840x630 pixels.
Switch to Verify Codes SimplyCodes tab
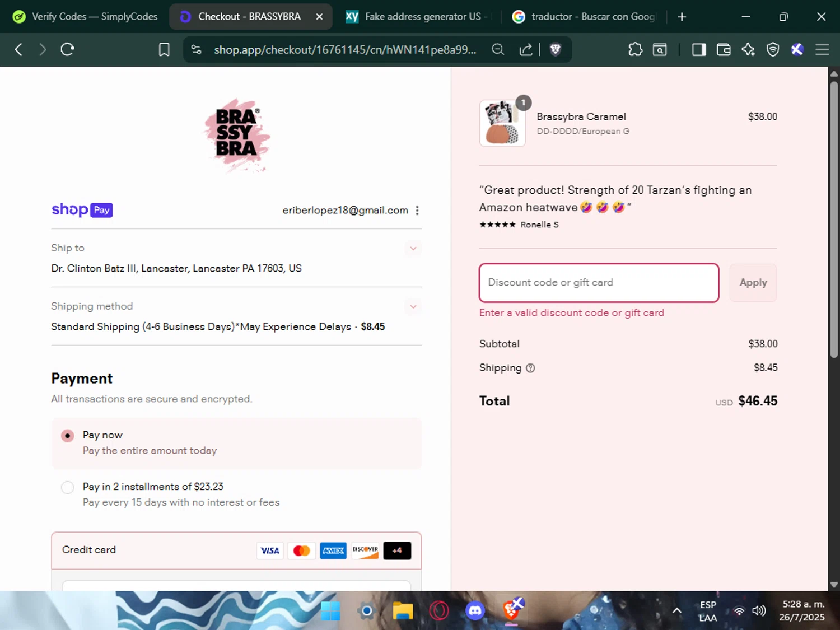point(85,17)
